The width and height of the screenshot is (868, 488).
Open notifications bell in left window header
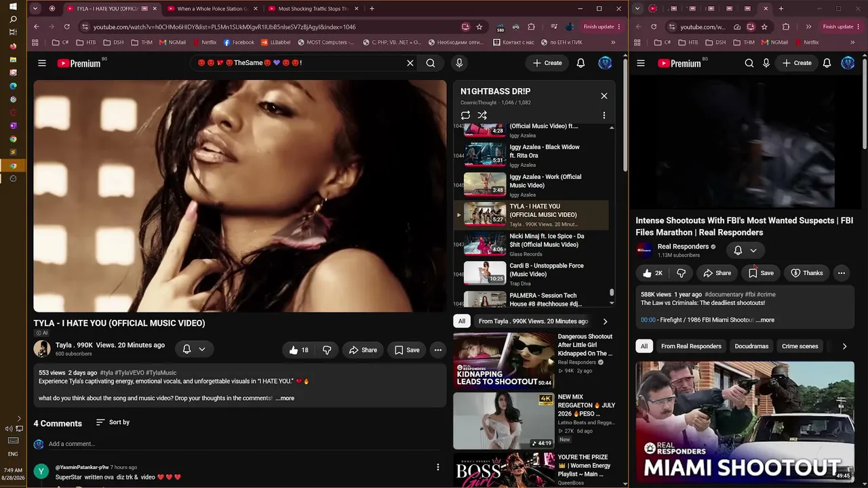tap(580, 63)
